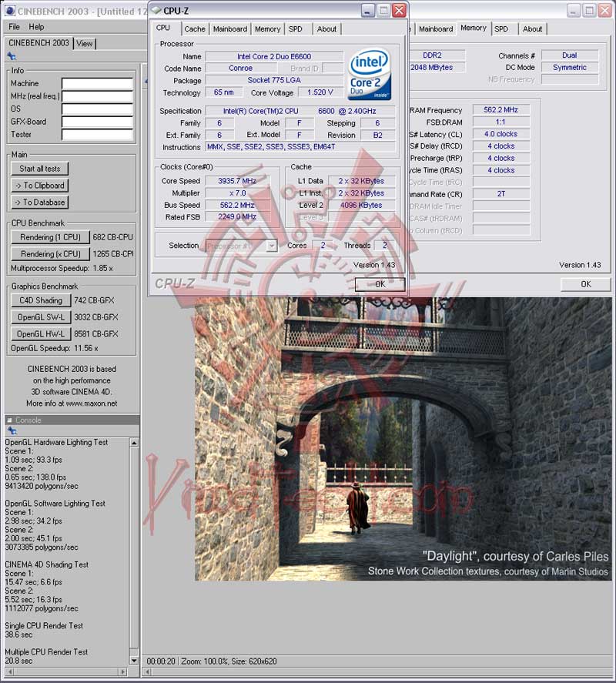Screen dimensions: 616x683
Task: Click the Daylight rendered castle image
Action: coord(403,439)
